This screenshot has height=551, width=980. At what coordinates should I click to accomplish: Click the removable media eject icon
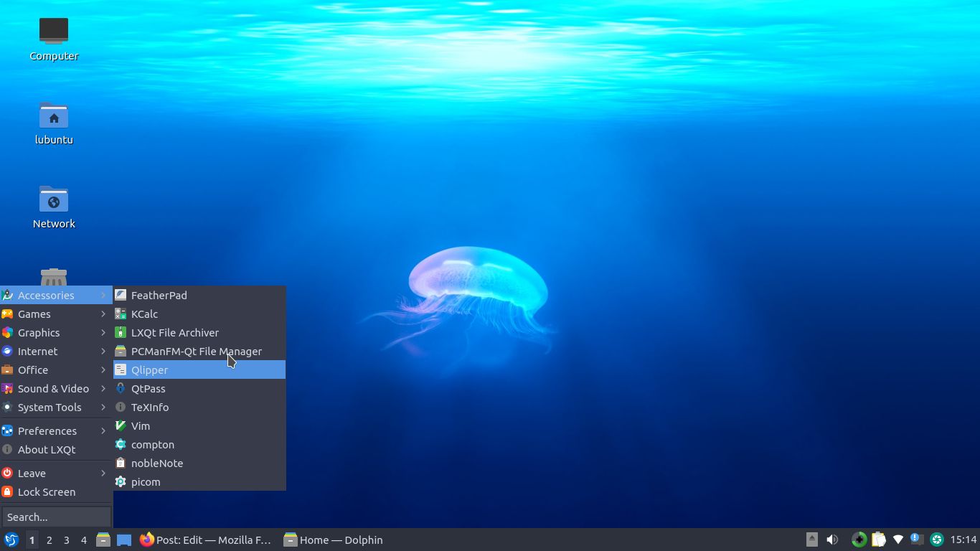click(x=812, y=540)
